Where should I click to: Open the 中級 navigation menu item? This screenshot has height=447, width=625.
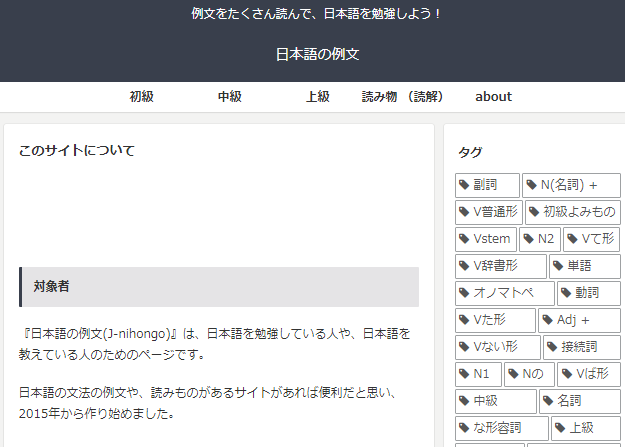pos(230,97)
